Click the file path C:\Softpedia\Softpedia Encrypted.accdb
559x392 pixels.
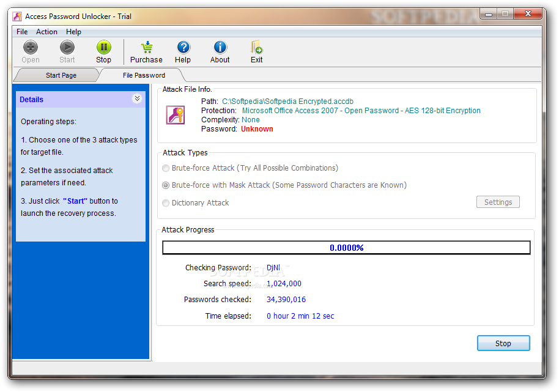pyautogui.click(x=287, y=101)
